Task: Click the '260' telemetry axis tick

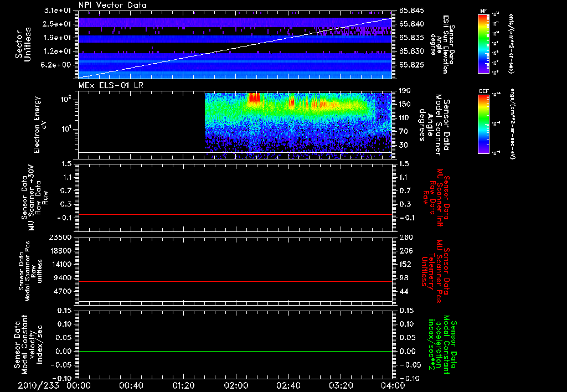Action: click(405, 237)
